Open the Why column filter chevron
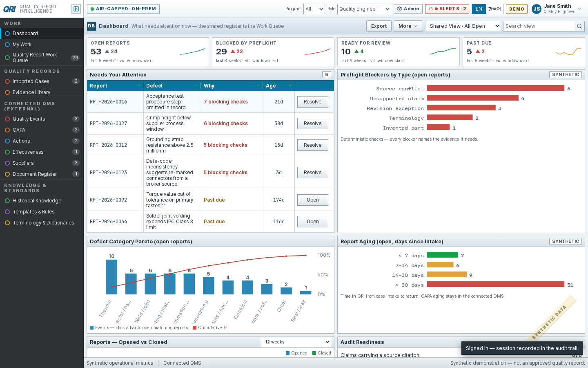The height and width of the screenshot is (368, 588). 258,86
